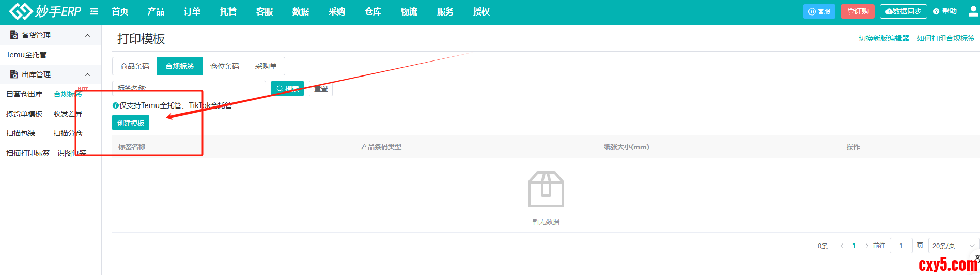The height and width of the screenshot is (275, 980).
Task: Open Temu全托管 in the sidebar
Action: click(x=26, y=55)
